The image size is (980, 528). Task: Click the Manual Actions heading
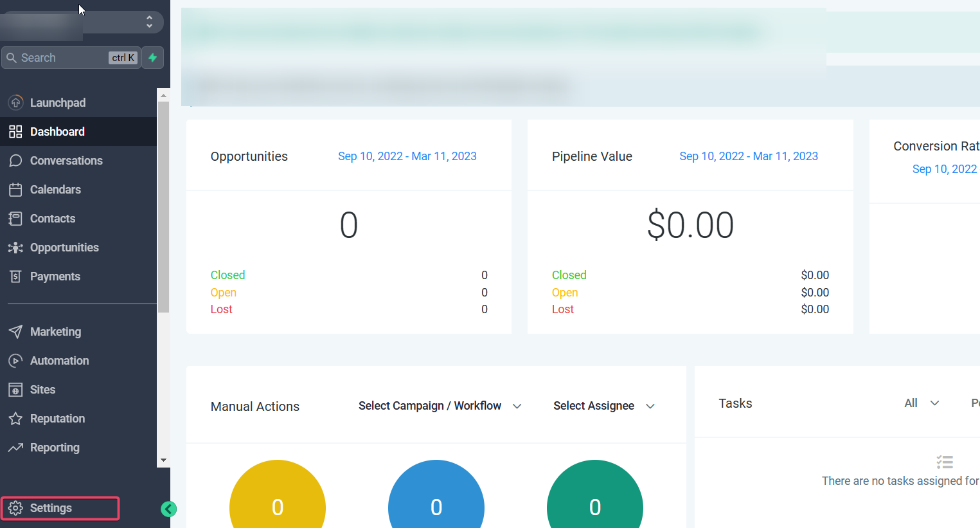pyautogui.click(x=255, y=406)
